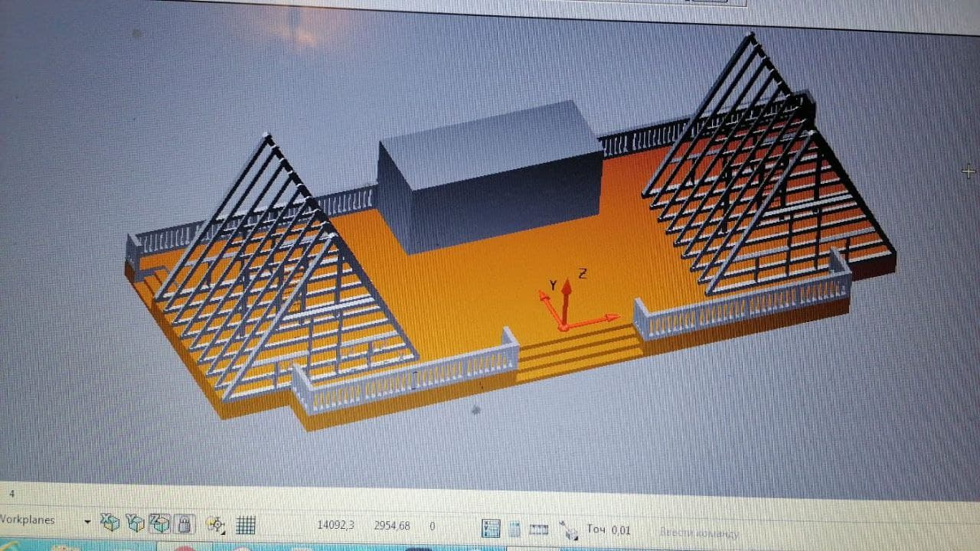The width and height of the screenshot is (980, 551).
Task: Click the document icon next to calculator
Action: coord(515,528)
